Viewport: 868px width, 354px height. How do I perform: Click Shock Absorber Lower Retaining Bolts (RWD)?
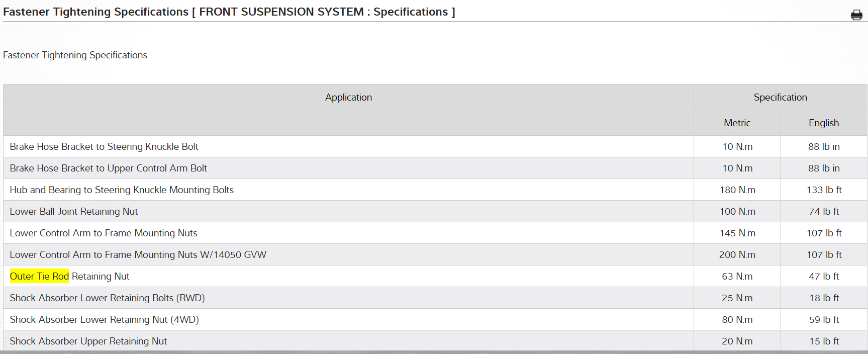(107, 298)
